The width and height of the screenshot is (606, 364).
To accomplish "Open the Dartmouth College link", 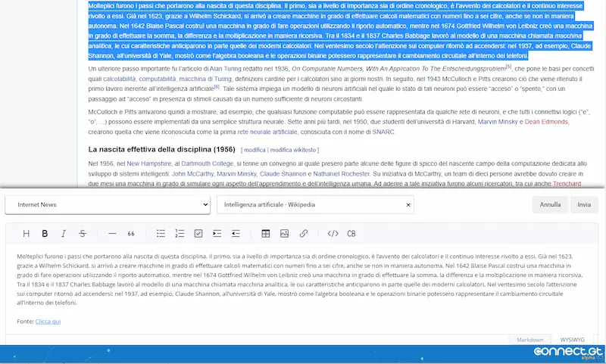I will (x=207, y=163).
